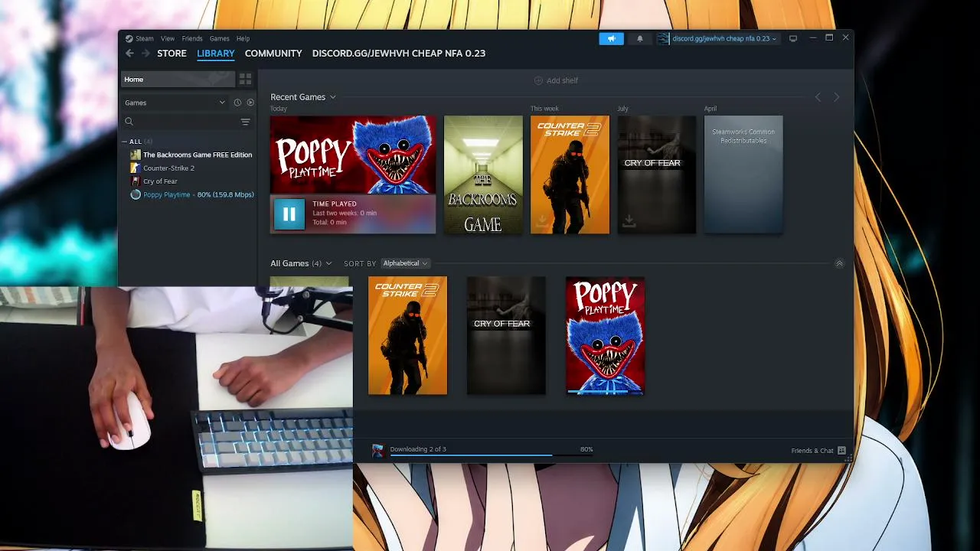Click the Home button in the sidebar
Image resolution: width=980 pixels, height=551 pixels.
tap(178, 79)
